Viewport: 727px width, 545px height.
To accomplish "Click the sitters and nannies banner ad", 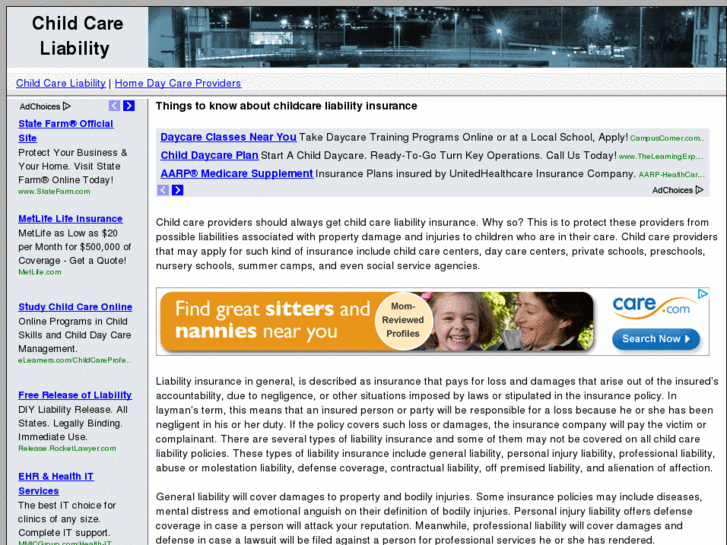I will 432,321.
